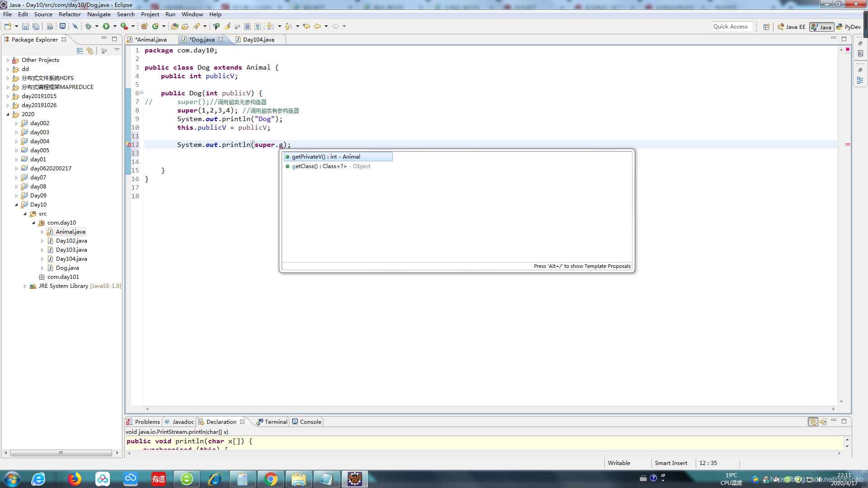
Task: Expand the Animal.java tree node
Action: point(42,232)
